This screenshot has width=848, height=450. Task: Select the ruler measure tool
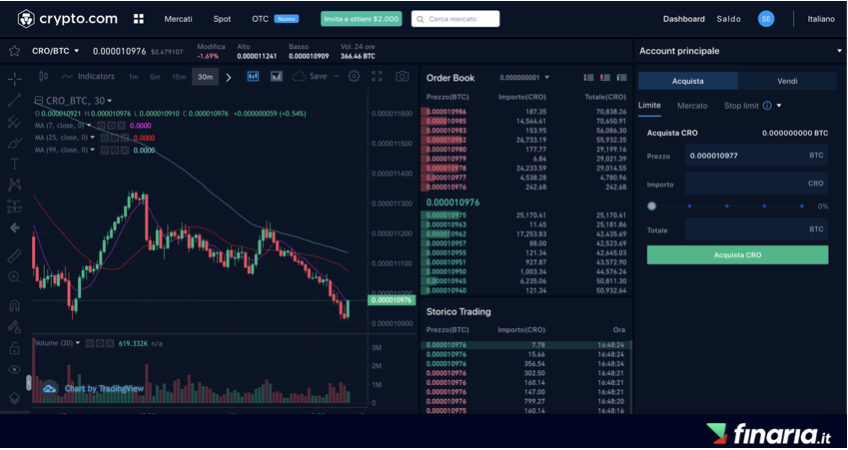[x=15, y=255]
